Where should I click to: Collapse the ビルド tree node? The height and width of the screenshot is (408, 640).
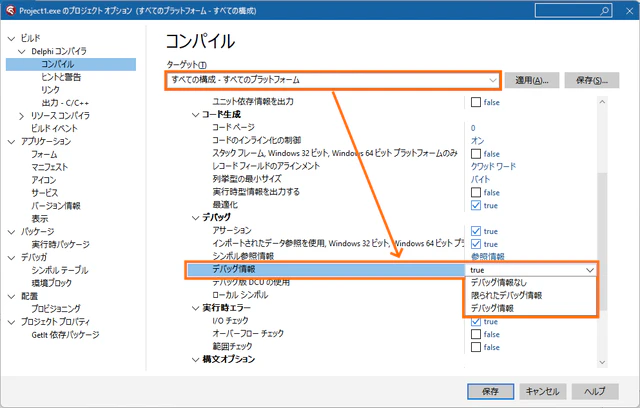11,39
